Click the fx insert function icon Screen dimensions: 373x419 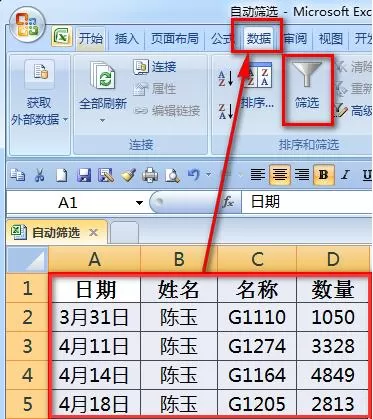(228, 202)
